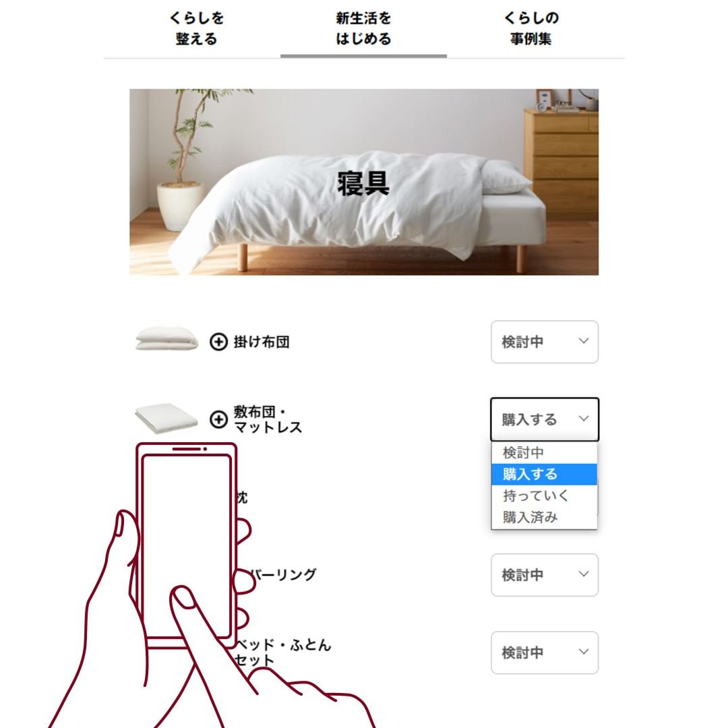This screenshot has height=728, width=728.
Task: Click the mattress product thumbnail image
Action: (x=166, y=418)
